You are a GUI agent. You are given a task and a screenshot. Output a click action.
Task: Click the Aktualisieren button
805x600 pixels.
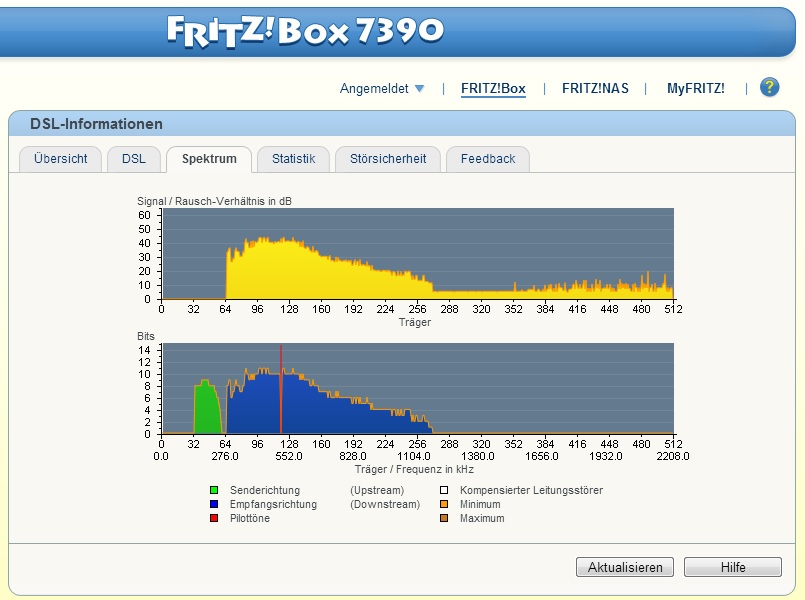[625, 567]
